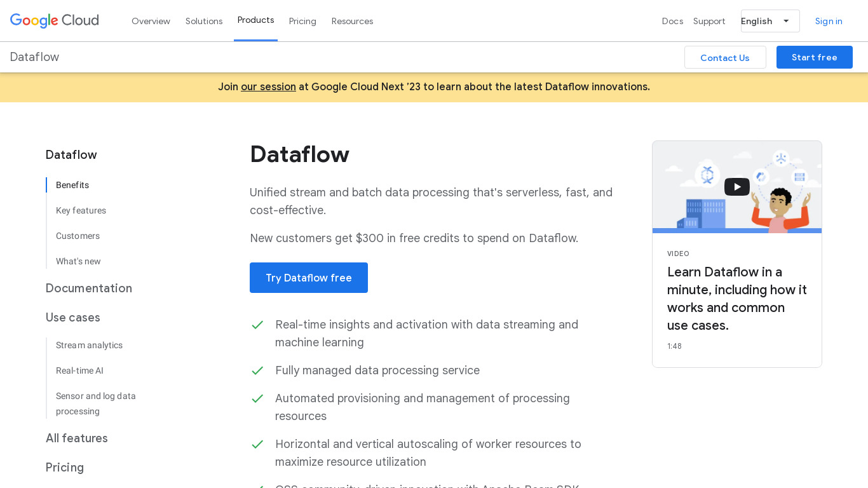Open the English language dropdown
This screenshot has height=488, width=868.
(x=770, y=21)
